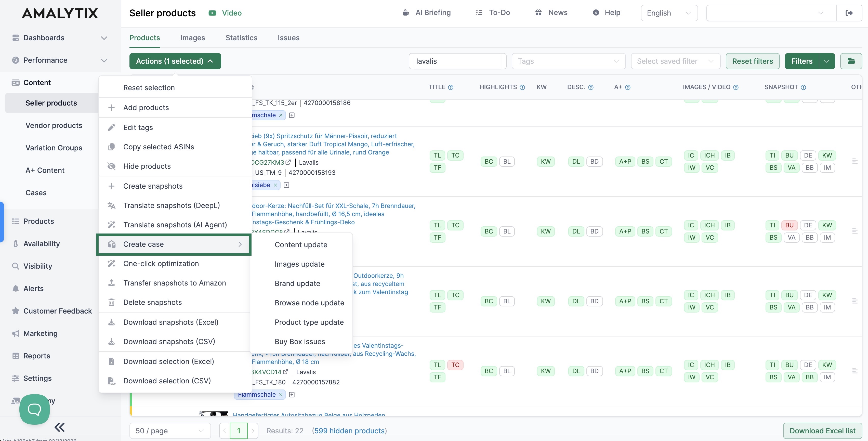Click the logout icon at top right
868x441 pixels.
point(849,13)
